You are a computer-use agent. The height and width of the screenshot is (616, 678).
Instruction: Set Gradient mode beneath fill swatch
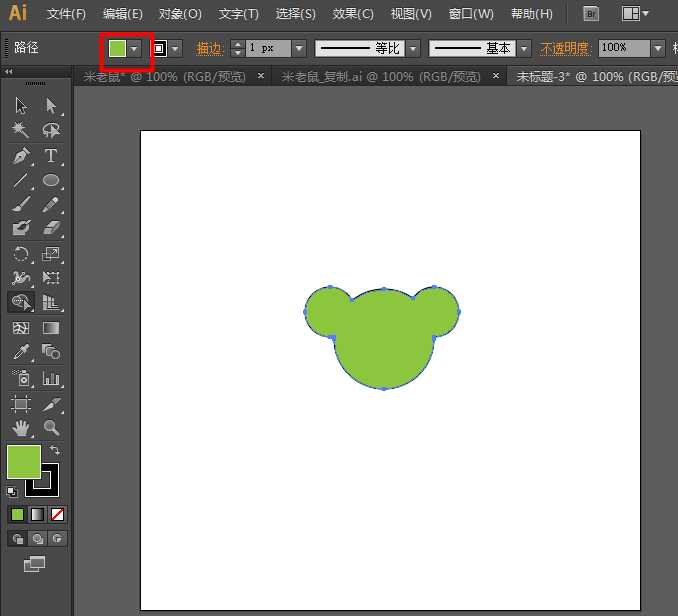coord(37,514)
